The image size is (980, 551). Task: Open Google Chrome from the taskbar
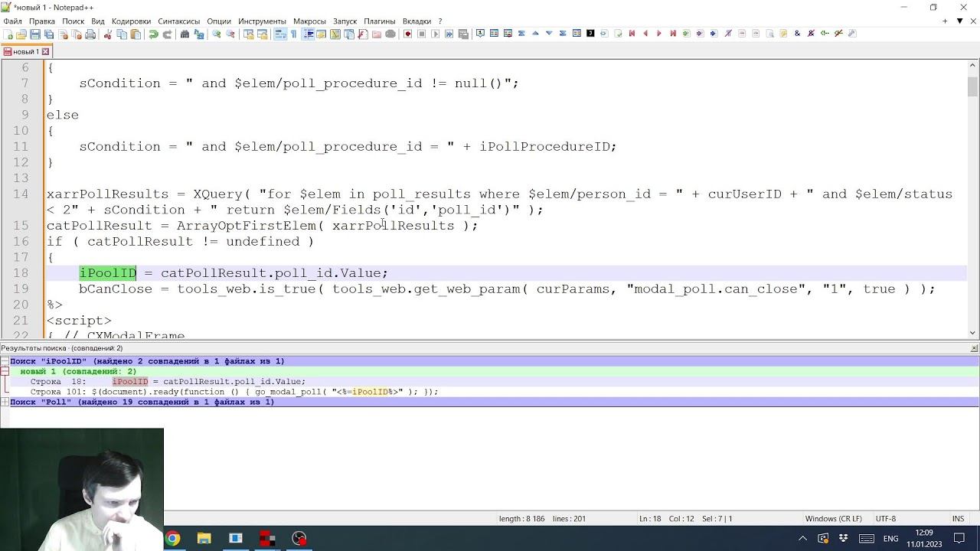point(173,539)
